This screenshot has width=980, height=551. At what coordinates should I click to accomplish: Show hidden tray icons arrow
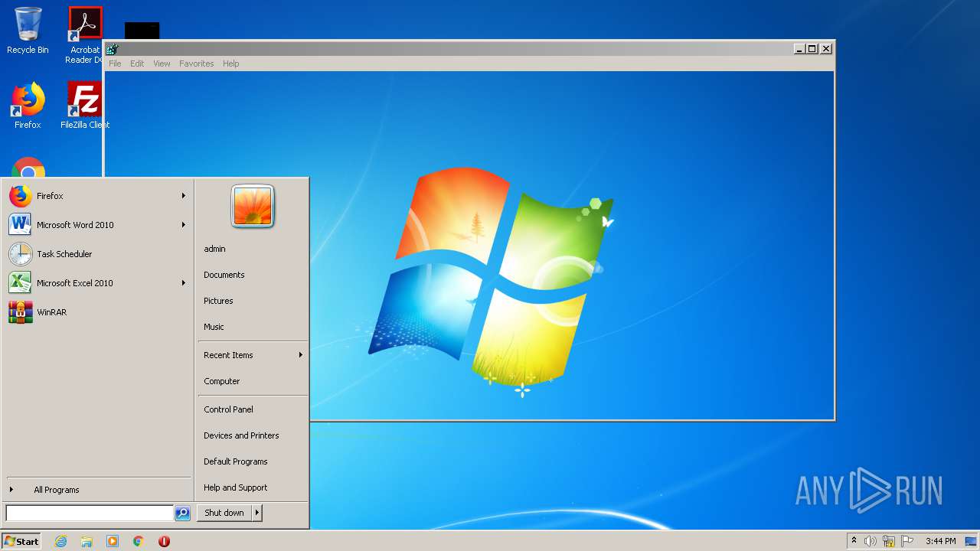point(854,541)
